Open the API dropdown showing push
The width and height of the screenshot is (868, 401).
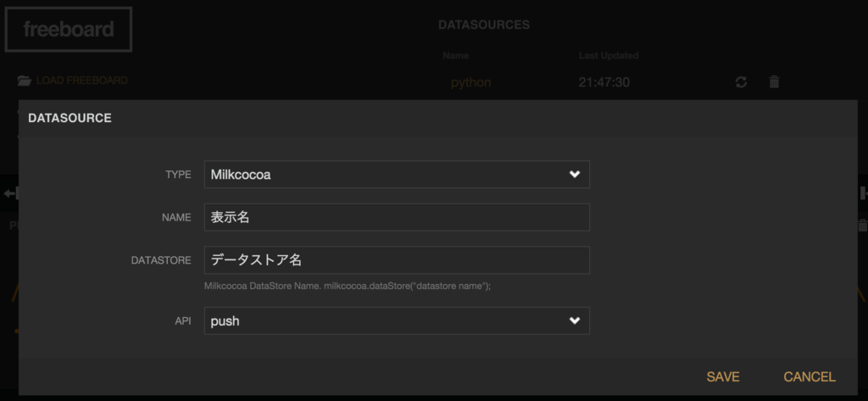397,320
